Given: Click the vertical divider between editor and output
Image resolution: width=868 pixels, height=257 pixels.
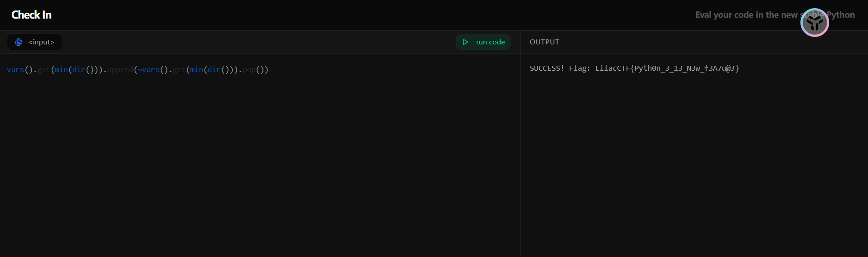Looking at the screenshot, I should [x=520, y=154].
